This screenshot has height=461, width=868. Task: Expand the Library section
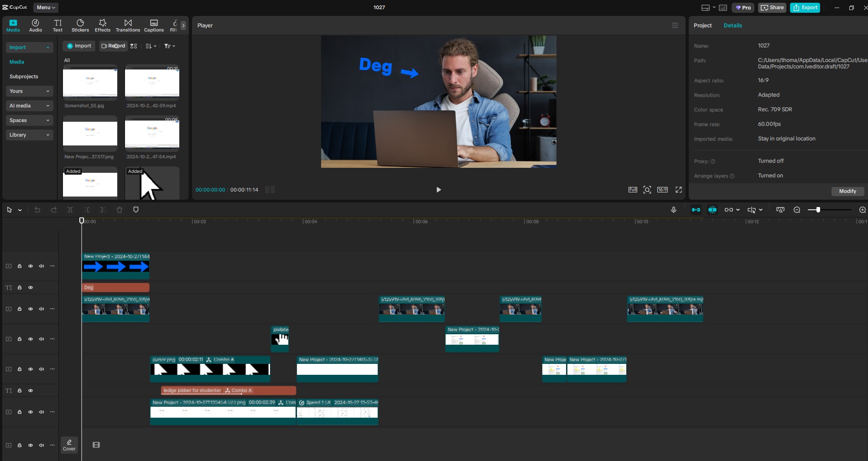coord(29,135)
